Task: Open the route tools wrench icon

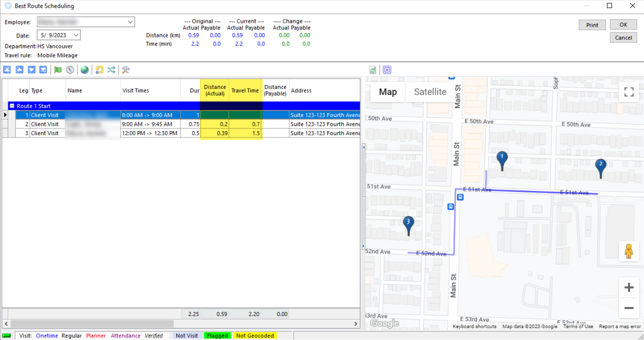Action: [125, 70]
